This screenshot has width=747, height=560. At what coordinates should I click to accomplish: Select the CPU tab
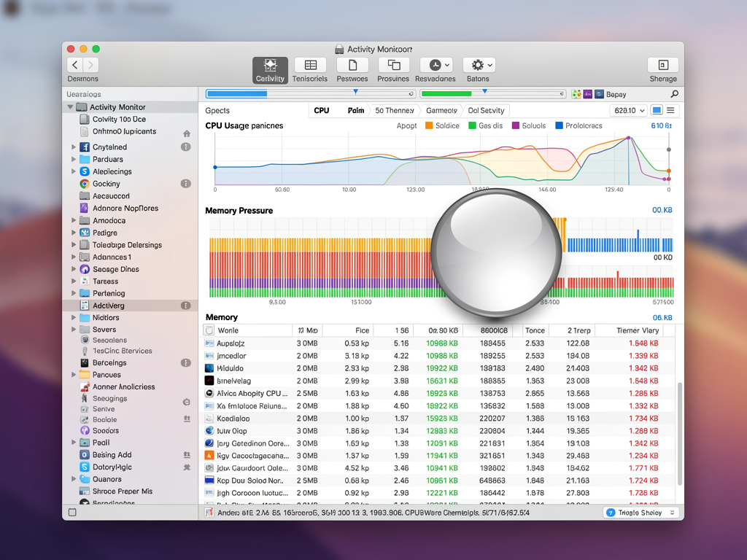pyautogui.click(x=322, y=111)
